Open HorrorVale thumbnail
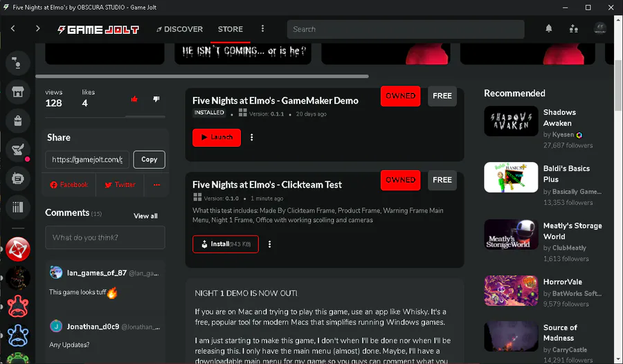 coord(511,291)
